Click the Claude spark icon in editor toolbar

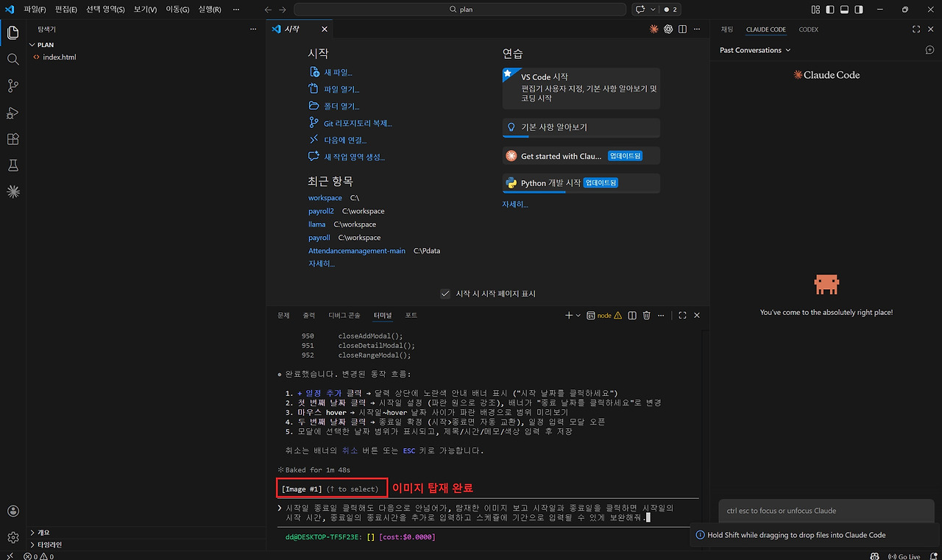[x=654, y=29]
